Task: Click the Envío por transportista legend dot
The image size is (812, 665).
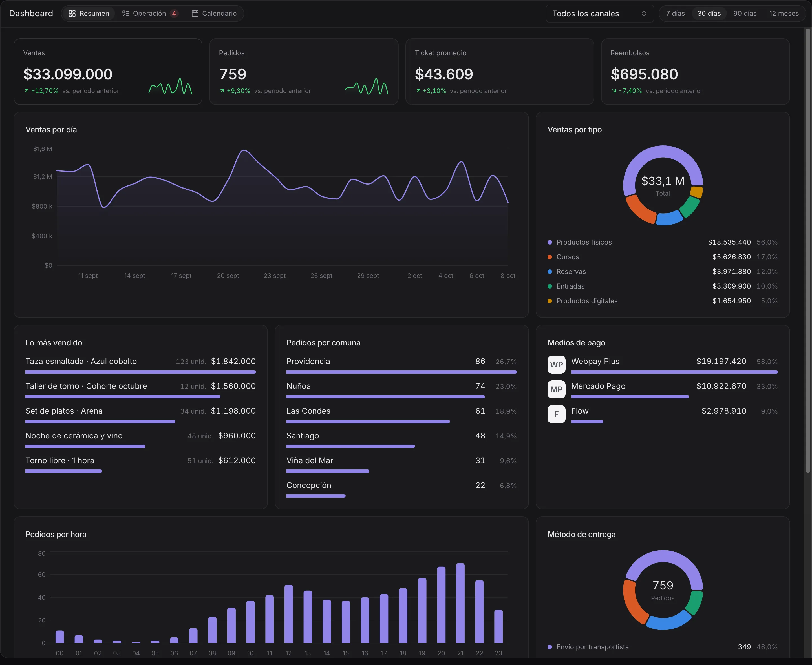Action: [550, 647]
